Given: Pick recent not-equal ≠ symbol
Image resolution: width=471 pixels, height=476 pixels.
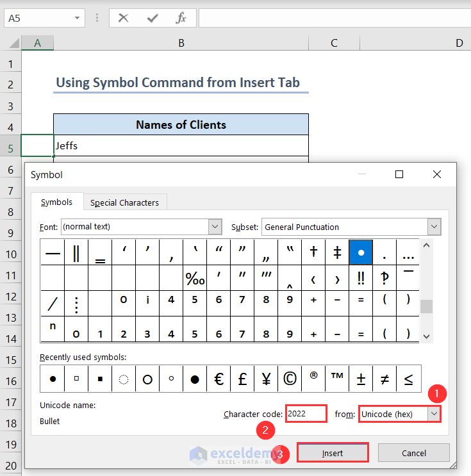Looking at the screenshot, I should (x=384, y=379).
